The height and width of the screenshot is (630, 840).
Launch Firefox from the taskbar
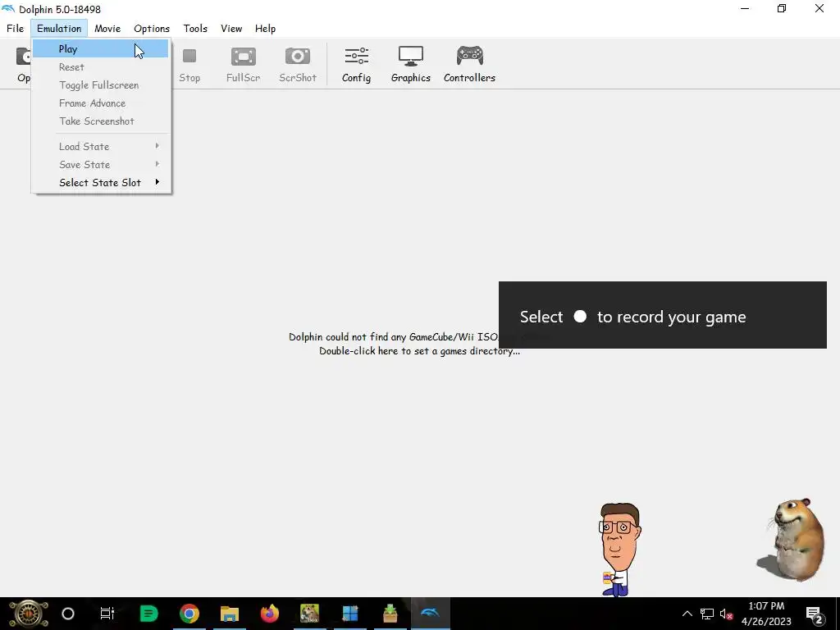coord(269,614)
